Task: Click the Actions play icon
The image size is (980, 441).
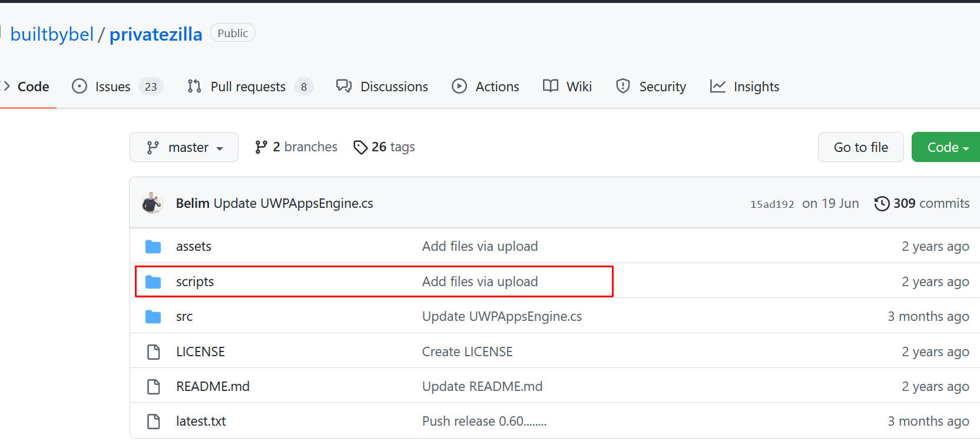Action: pos(459,87)
